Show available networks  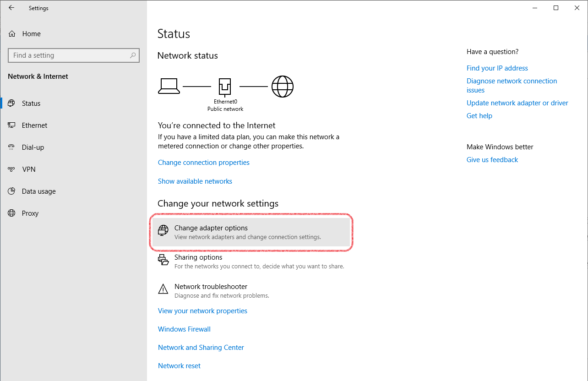click(x=195, y=181)
